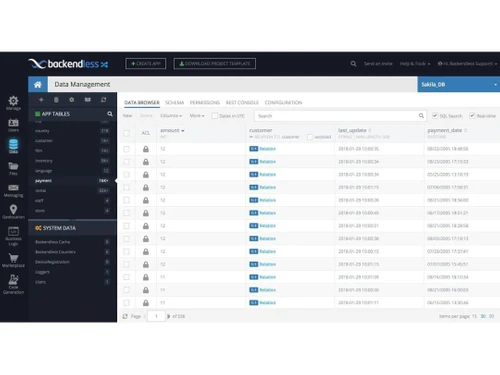
Task: Open the Files folder section
Action: click(x=13, y=168)
